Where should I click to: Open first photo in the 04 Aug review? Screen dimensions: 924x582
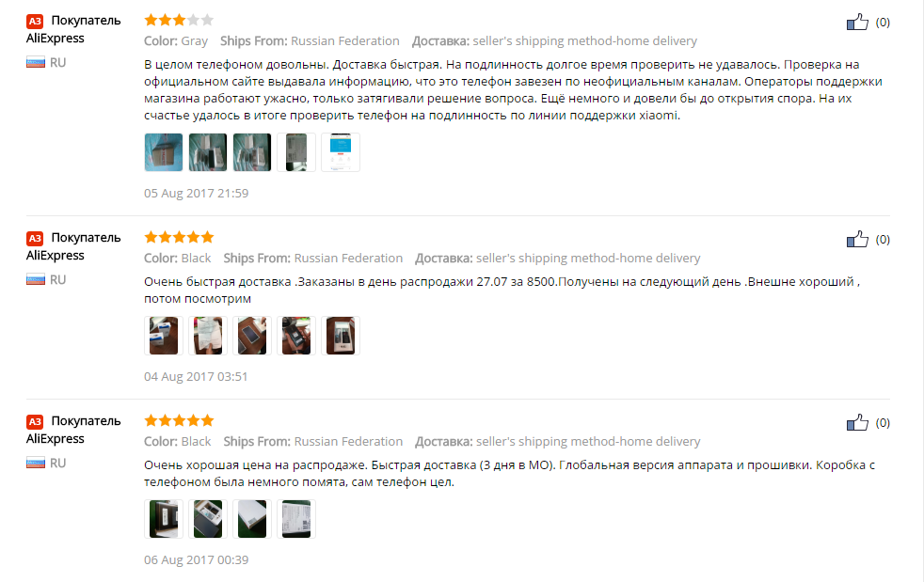pos(164,336)
